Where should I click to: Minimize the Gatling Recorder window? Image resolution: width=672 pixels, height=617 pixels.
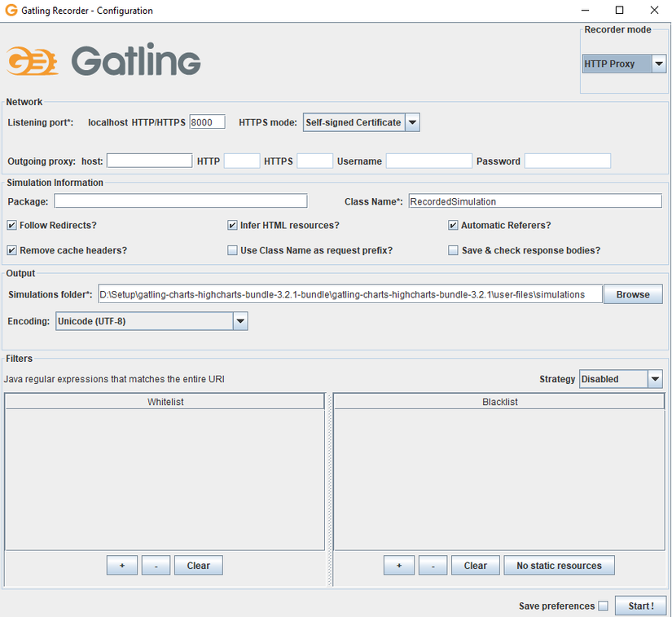pyautogui.click(x=586, y=11)
